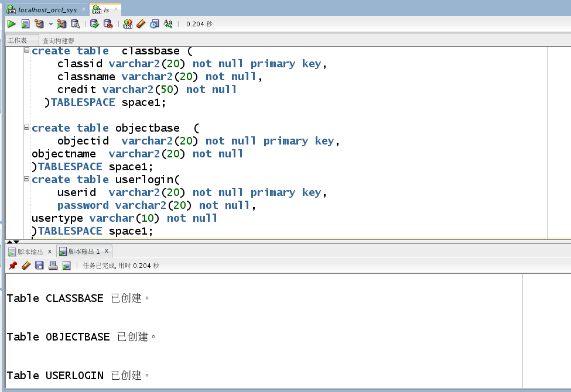Print the script output with the printer icon
Viewport: 571px width, 392px height.
53,266
